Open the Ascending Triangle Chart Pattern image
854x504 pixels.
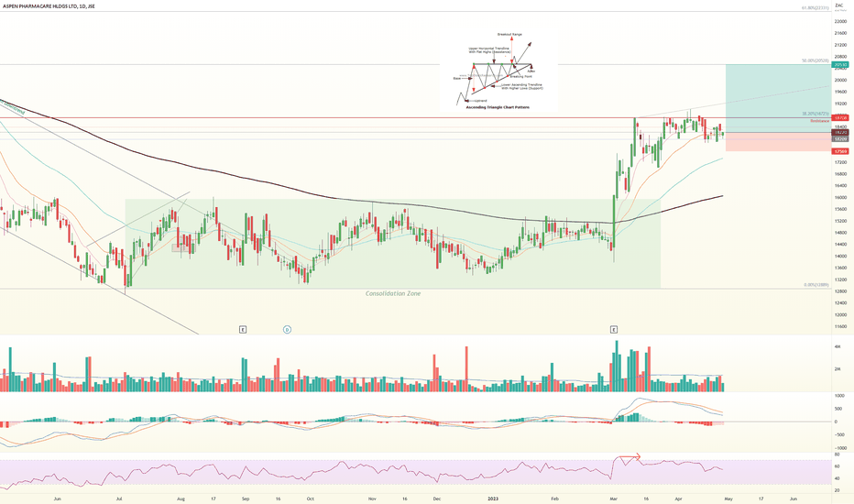(498, 71)
